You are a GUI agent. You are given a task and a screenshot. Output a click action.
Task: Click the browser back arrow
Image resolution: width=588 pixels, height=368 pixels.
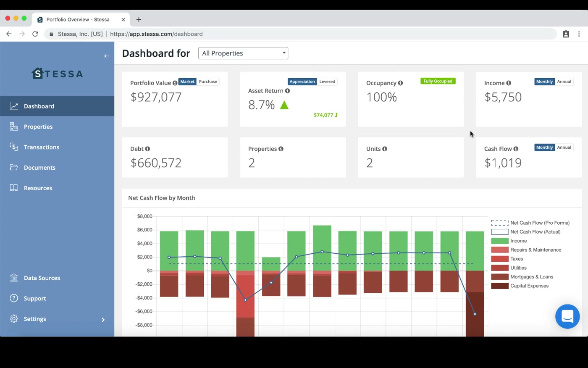[9, 34]
